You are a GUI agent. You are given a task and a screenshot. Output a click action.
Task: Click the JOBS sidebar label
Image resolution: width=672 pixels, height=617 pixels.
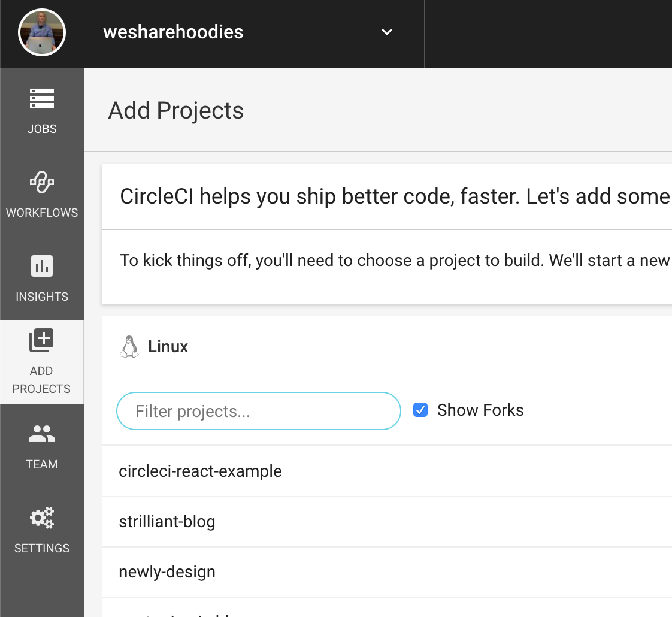click(x=41, y=128)
